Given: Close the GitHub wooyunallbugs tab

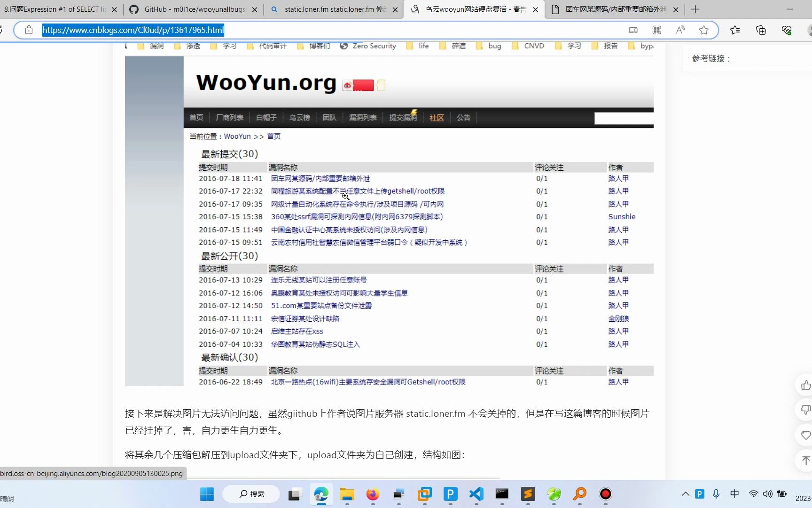Looking at the screenshot, I should point(255,9).
